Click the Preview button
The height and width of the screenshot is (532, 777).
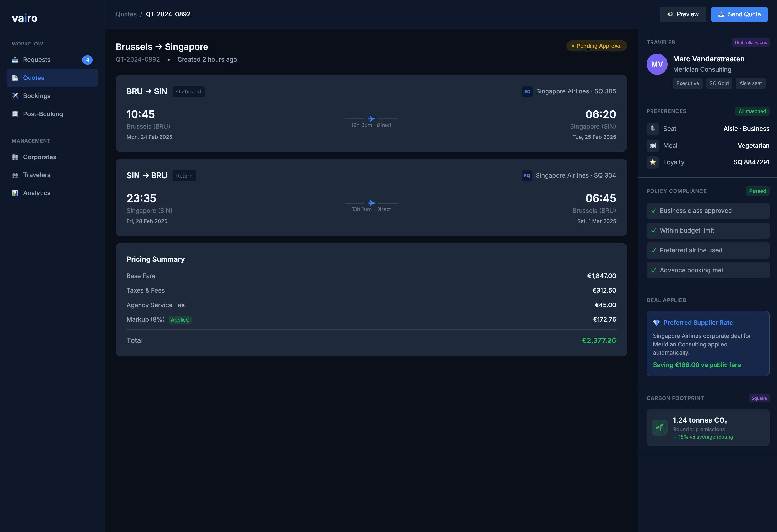click(x=683, y=14)
